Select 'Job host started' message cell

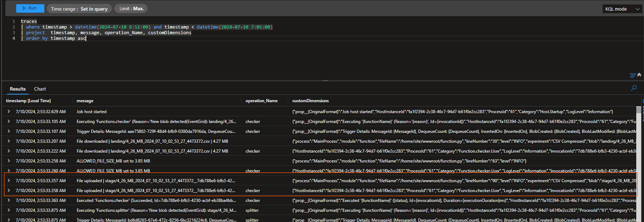pyautogui.click(x=91, y=111)
